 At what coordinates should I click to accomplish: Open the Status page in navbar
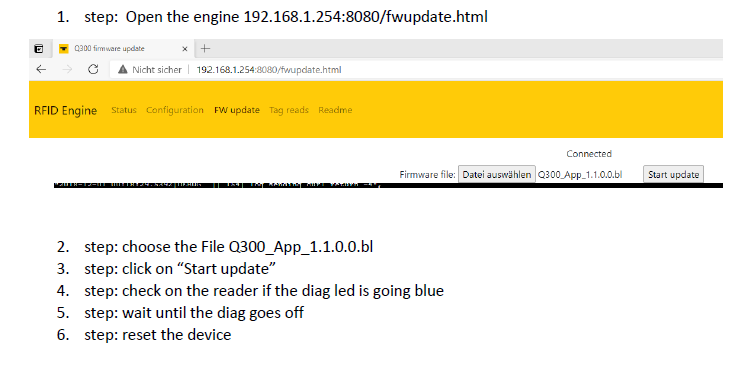(124, 110)
